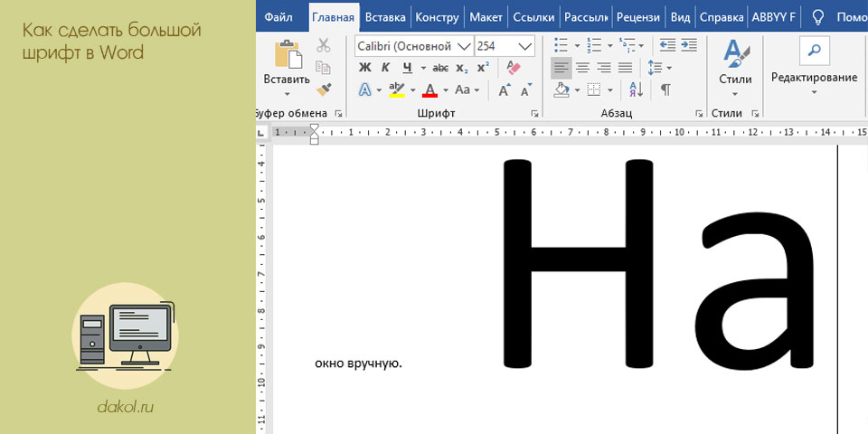The width and height of the screenshot is (868, 434).
Task: Show paragraph marks ¶
Action: pos(666,90)
